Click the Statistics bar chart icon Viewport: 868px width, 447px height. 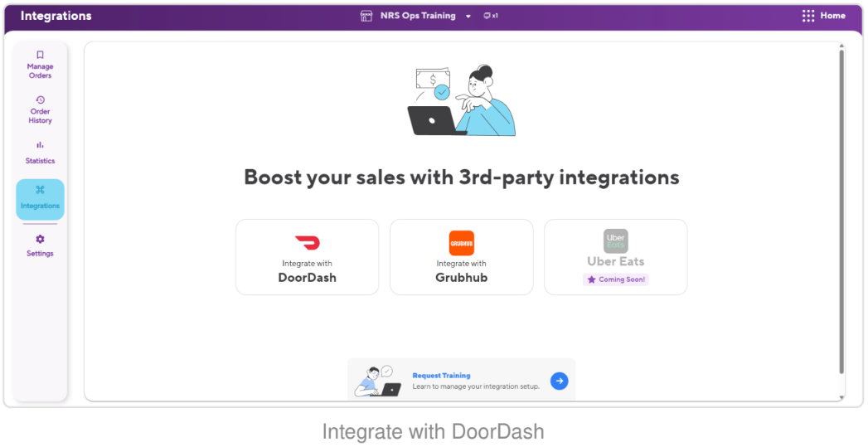click(x=40, y=145)
